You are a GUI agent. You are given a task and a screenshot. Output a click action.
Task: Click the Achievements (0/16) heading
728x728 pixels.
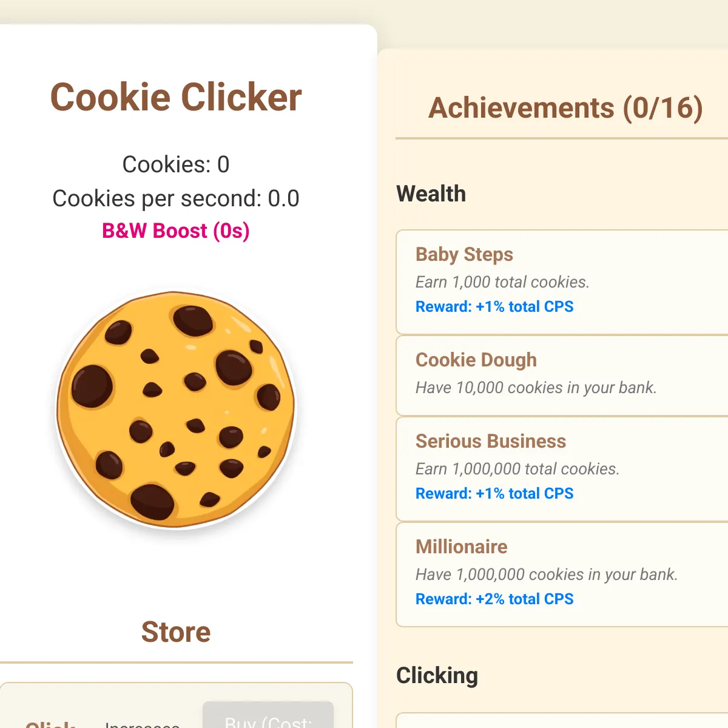[565, 109]
